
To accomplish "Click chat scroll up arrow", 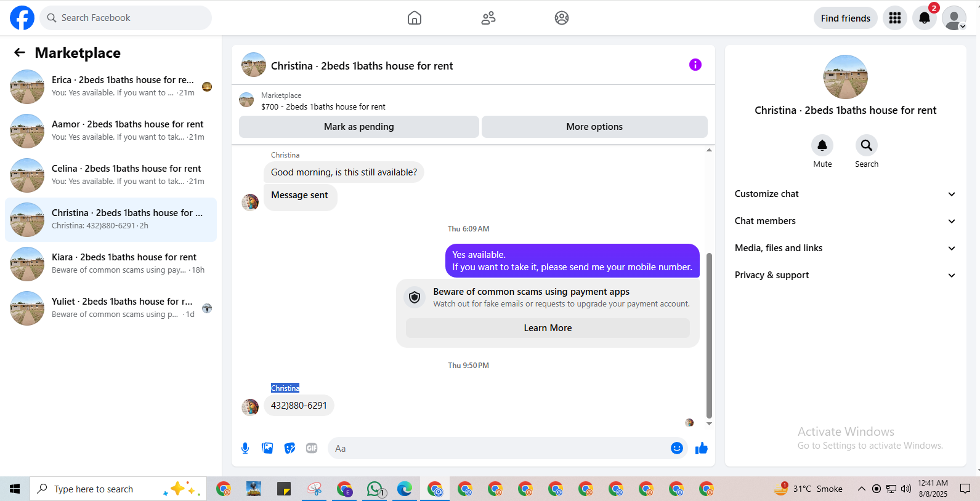I will coord(709,150).
